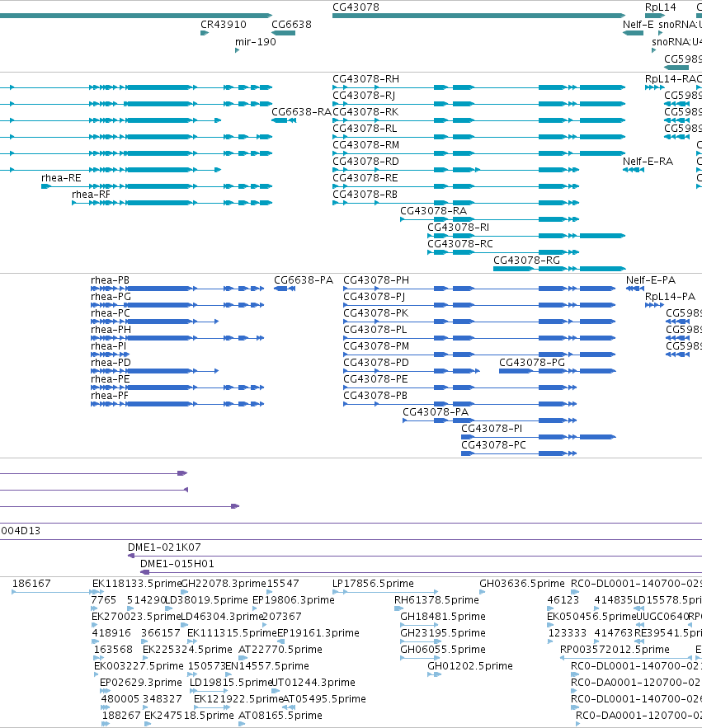The image size is (702, 728).
Task: Select transcript CG43078-RC
Action: point(503,252)
